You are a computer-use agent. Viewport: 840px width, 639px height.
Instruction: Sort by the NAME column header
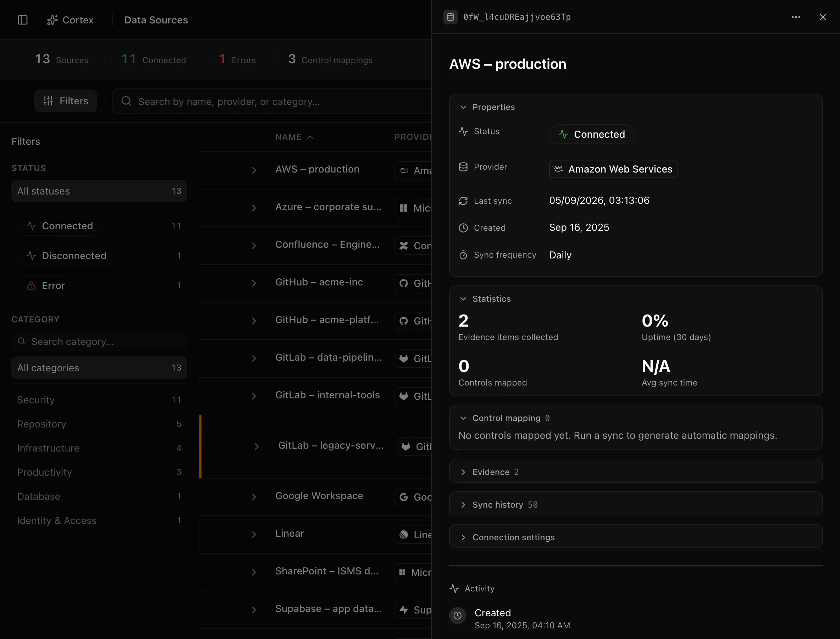(x=294, y=137)
